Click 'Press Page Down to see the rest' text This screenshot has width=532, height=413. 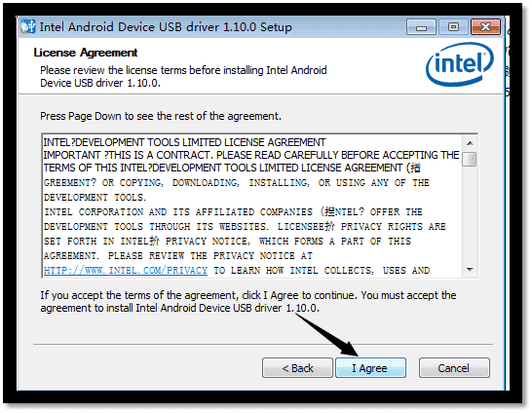[161, 116]
